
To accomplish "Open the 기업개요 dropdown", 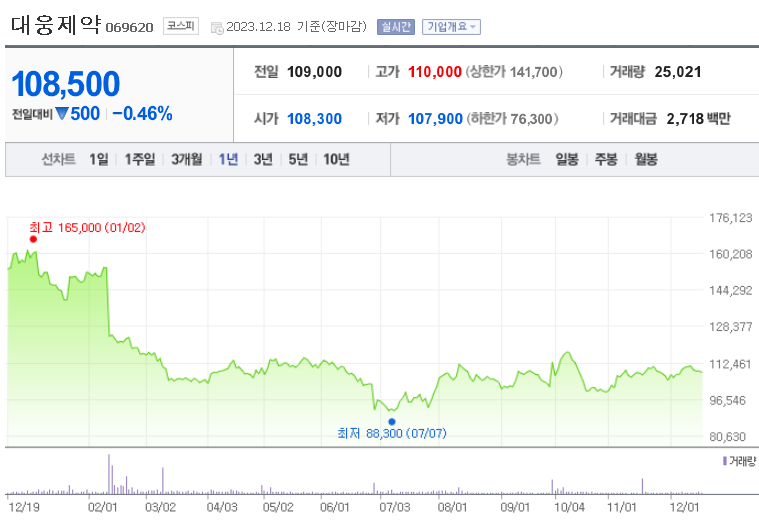I will click(451, 27).
